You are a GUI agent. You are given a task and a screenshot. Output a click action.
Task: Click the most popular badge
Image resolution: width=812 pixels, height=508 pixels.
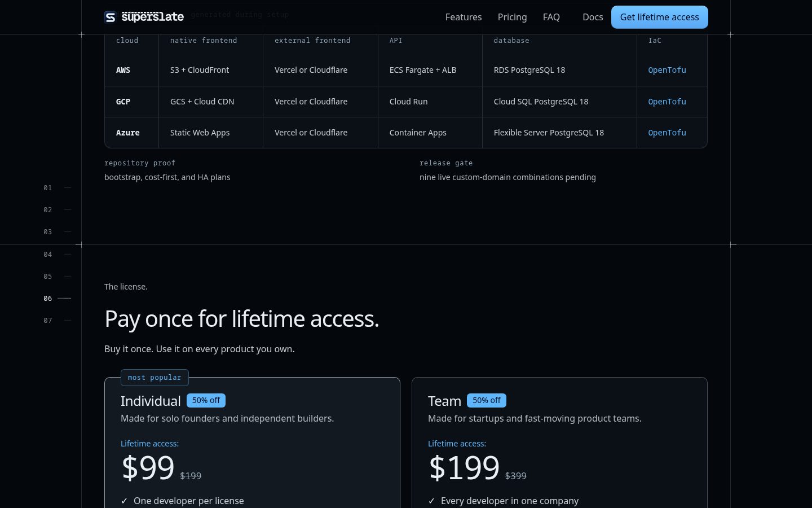155,378
